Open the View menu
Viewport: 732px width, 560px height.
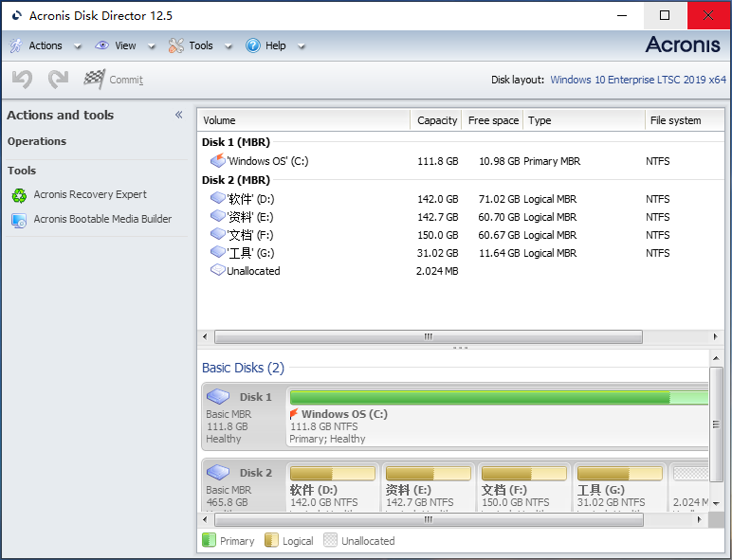(x=125, y=45)
